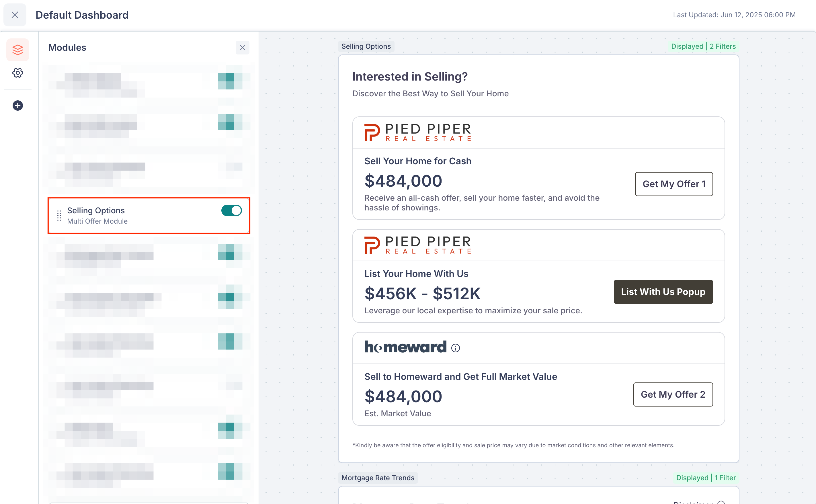816x504 pixels.
Task: Toggle off the Selling Options module
Action: (231, 210)
